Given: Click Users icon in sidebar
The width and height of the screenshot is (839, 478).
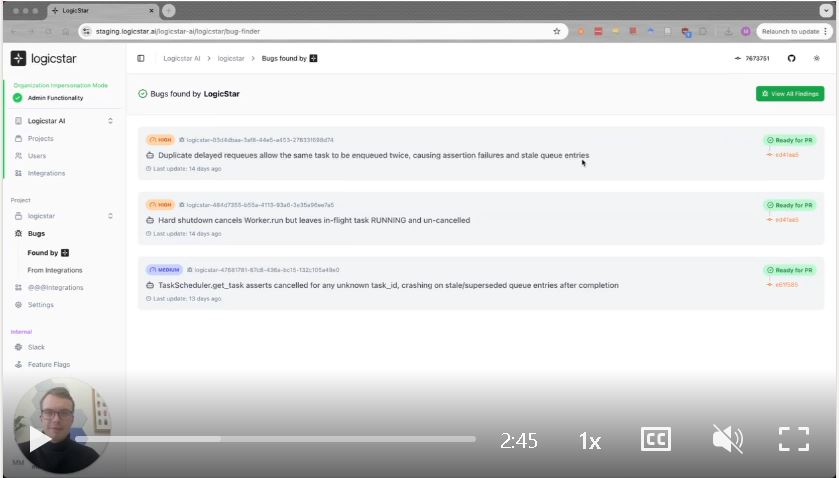Looking at the screenshot, I should (18, 156).
